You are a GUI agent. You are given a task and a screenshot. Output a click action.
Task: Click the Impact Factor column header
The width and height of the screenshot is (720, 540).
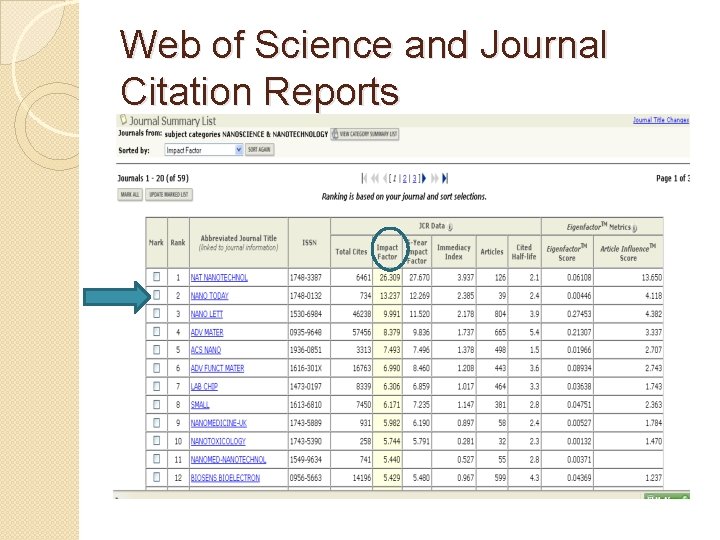coord(387,252)
